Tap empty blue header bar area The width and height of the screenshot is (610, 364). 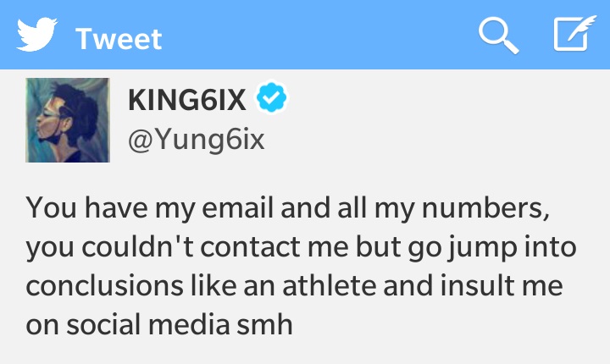(319, 34)
